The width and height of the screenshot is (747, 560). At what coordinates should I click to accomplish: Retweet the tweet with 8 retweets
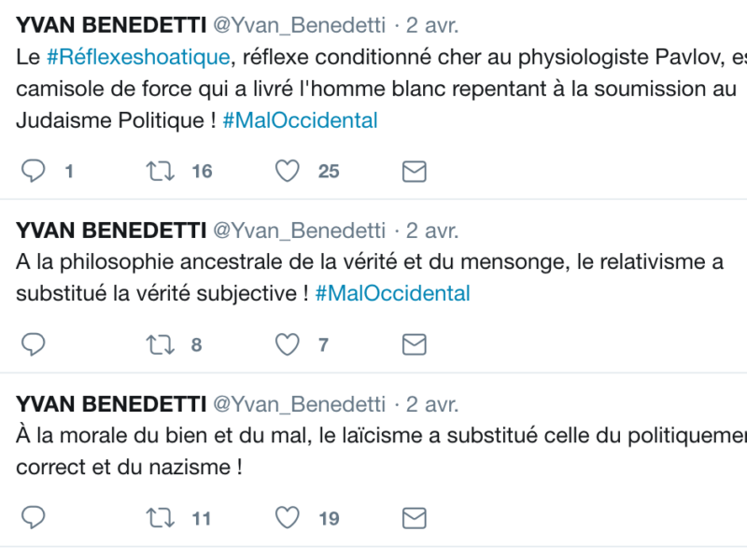[162, 344]
